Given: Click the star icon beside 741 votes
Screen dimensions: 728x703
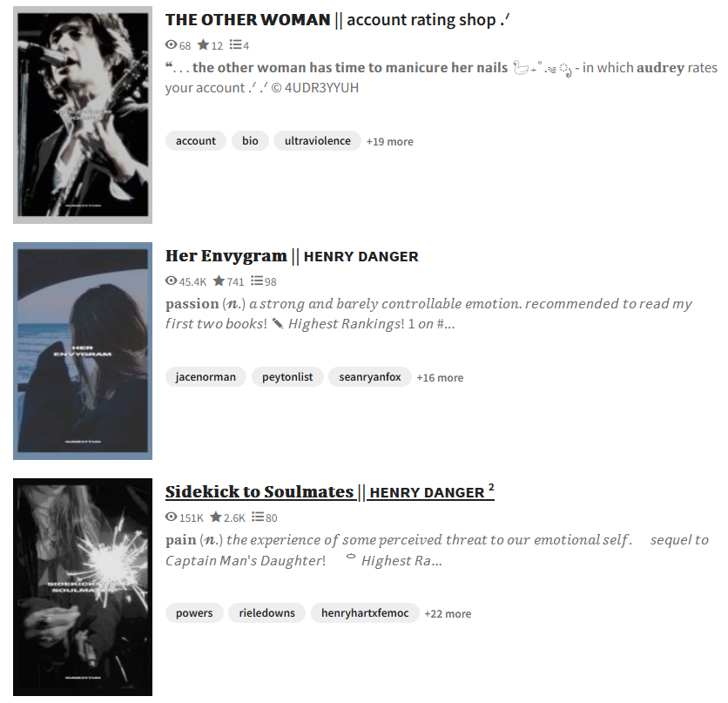Looking at the screenshot, I should tap(219, 281).
